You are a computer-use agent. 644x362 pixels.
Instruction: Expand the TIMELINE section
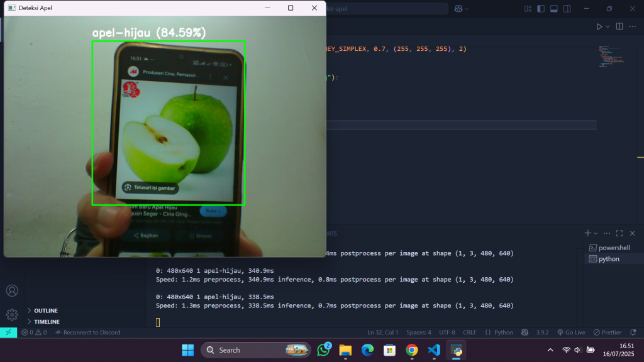[47, 321]
